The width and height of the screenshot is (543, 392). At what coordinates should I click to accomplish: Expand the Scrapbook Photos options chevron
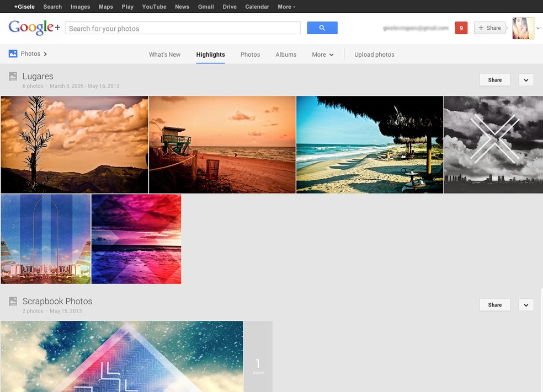point(525,304)
